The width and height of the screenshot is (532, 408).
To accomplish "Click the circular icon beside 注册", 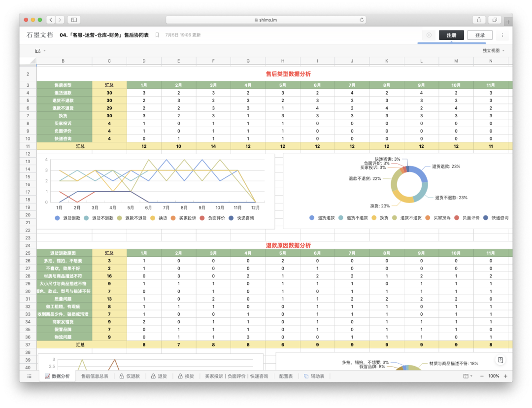I will [x=429, y=35].
